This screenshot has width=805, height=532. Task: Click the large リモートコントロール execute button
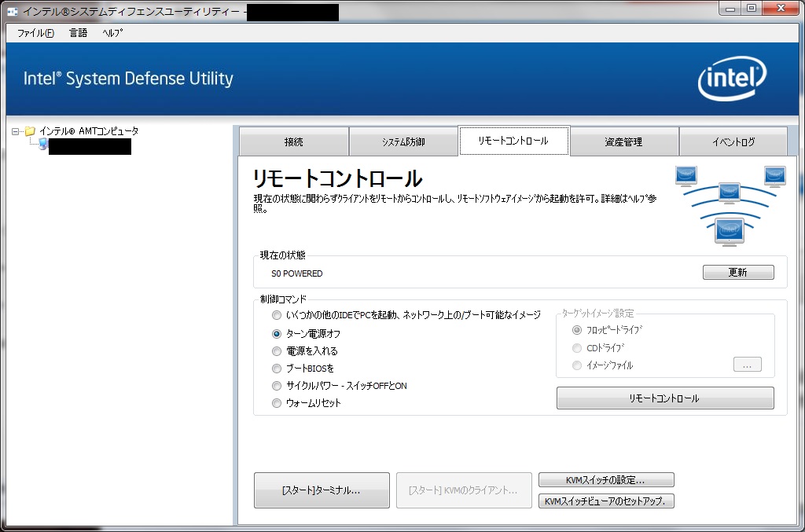click(664, 398)
